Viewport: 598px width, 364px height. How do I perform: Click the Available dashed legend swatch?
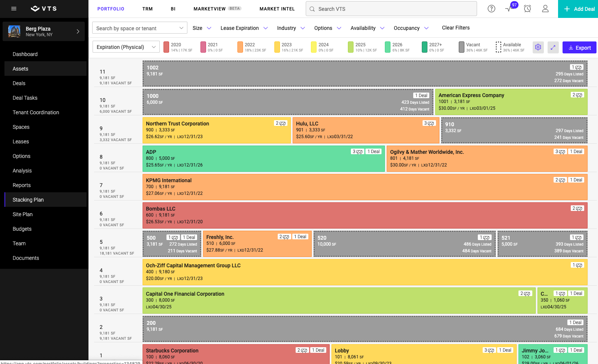498,47
